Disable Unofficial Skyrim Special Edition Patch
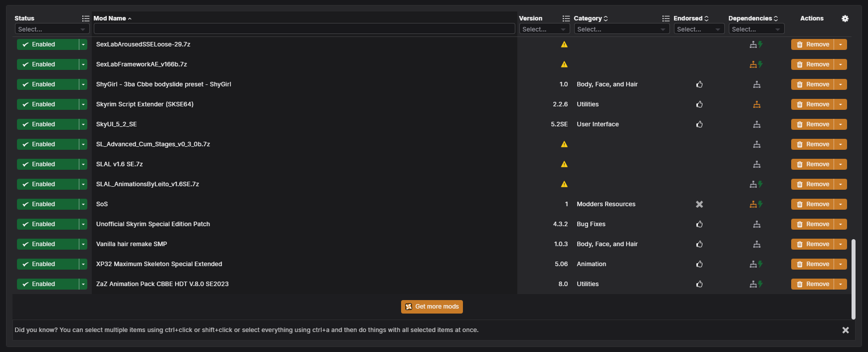The width and height of the screenshot is (868, 352). (48, 224)
